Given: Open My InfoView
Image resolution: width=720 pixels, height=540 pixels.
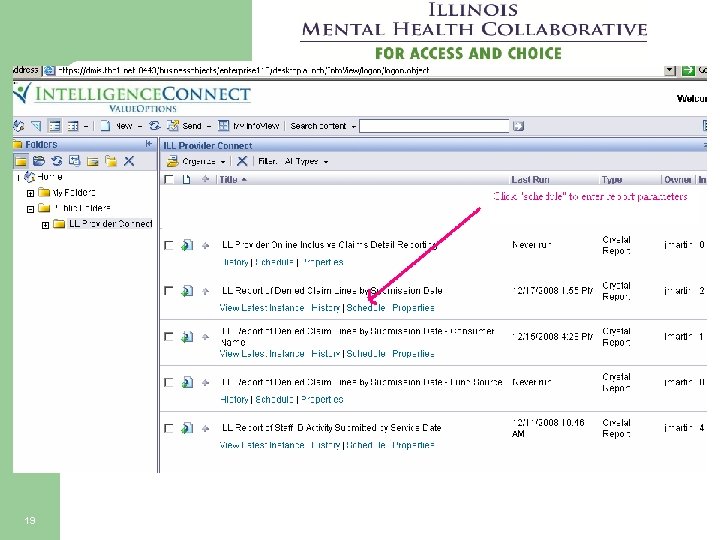Looking at the screenshot, I should pyautogui.click(x=248, y=125).
